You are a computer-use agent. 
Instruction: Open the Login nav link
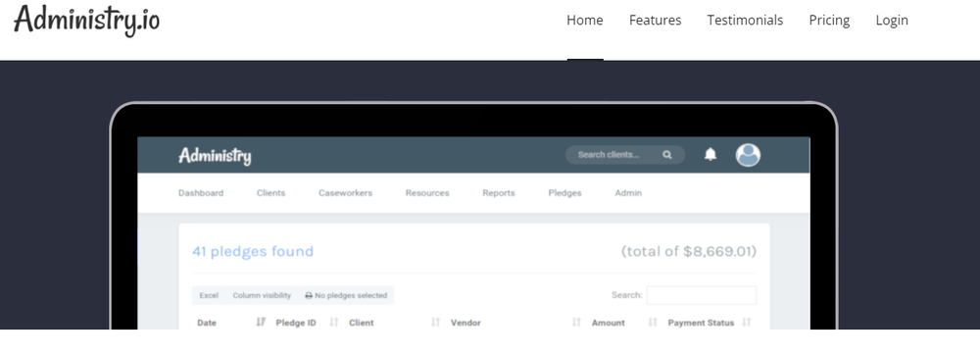pyautogui.click(x=892, y=20)
